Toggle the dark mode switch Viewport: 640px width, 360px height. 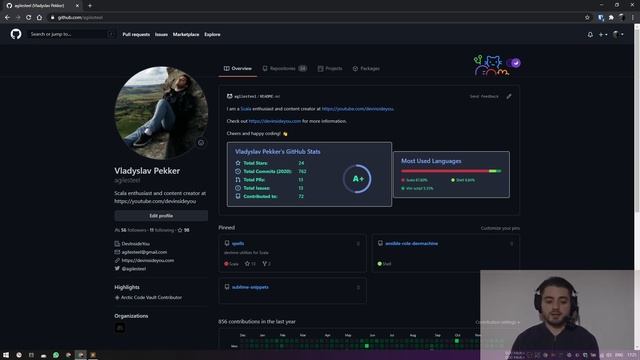[x=513, y=63]
